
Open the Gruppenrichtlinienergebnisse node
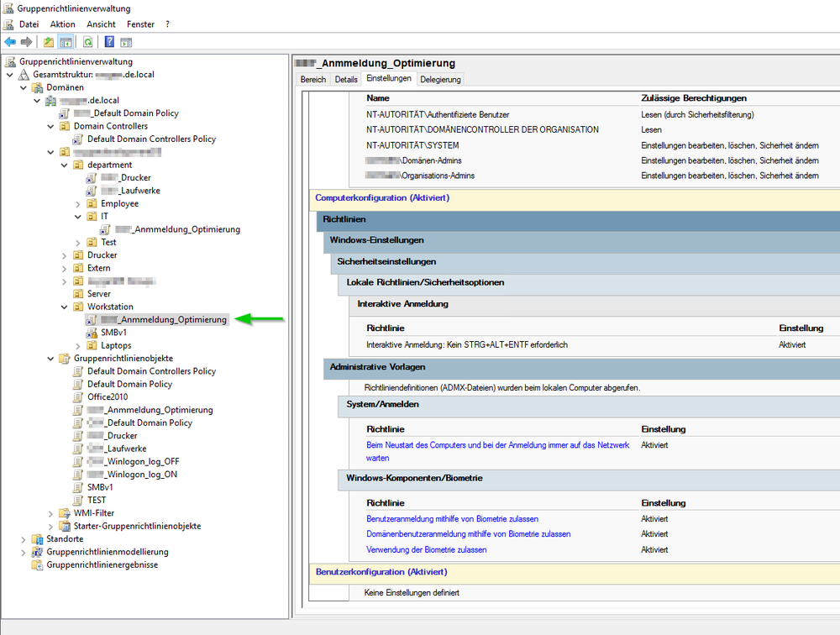(102, 564)
